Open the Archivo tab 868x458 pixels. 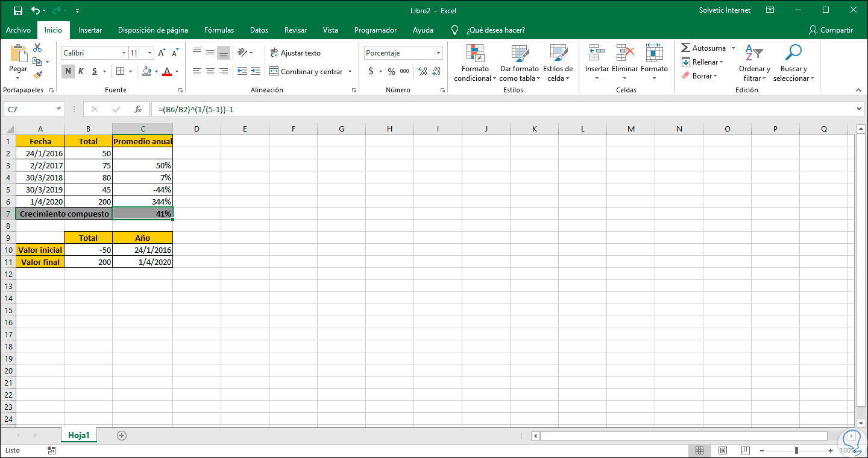click(18, 30)
